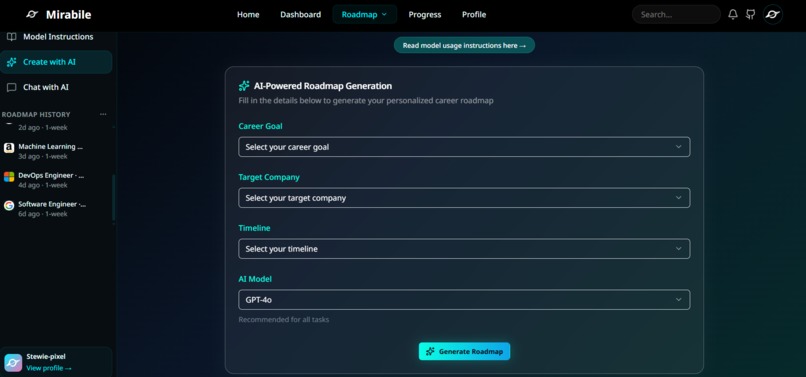
Task: Open the Software Engineer roadmap history entry
Action: pyautogui.click(x=51, y=209)
